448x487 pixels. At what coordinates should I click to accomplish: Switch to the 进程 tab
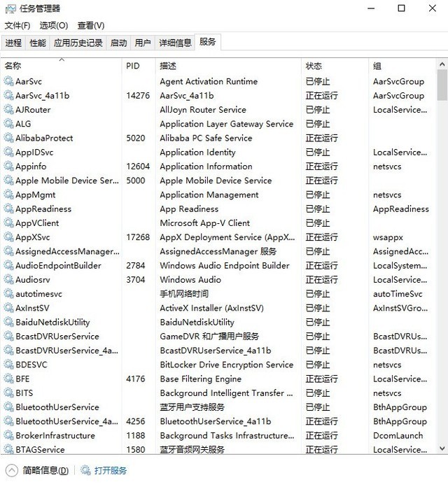point(13,43)
